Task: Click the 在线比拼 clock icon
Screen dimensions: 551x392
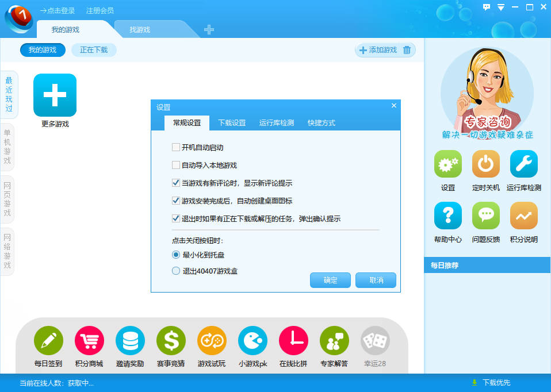Action: click(293, 340)
